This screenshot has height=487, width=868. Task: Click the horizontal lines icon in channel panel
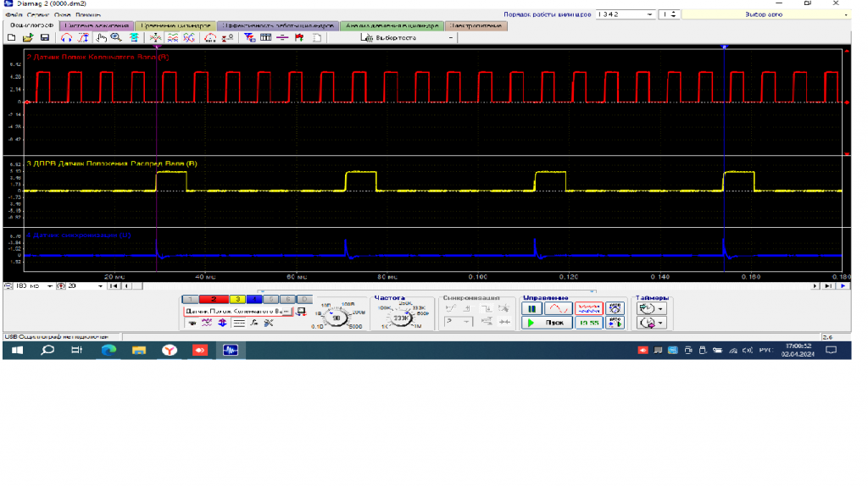coord(239,323)
